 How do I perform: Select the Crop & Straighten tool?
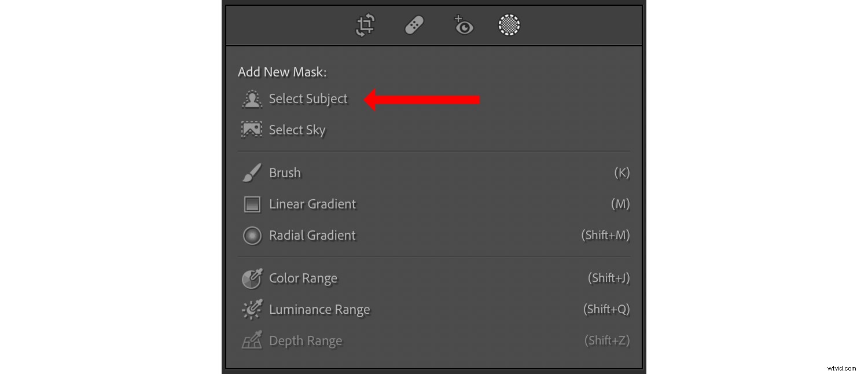click(x=364, y=25)
